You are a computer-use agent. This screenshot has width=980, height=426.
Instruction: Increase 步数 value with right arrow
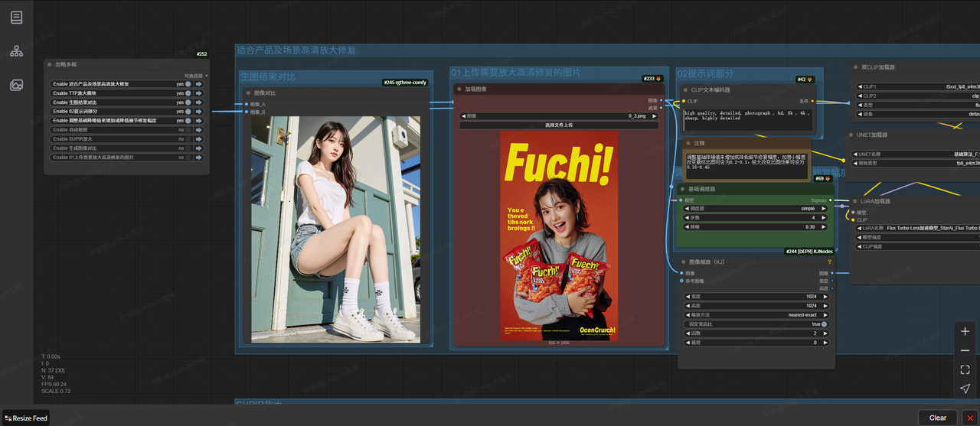(x=824, y=217)
